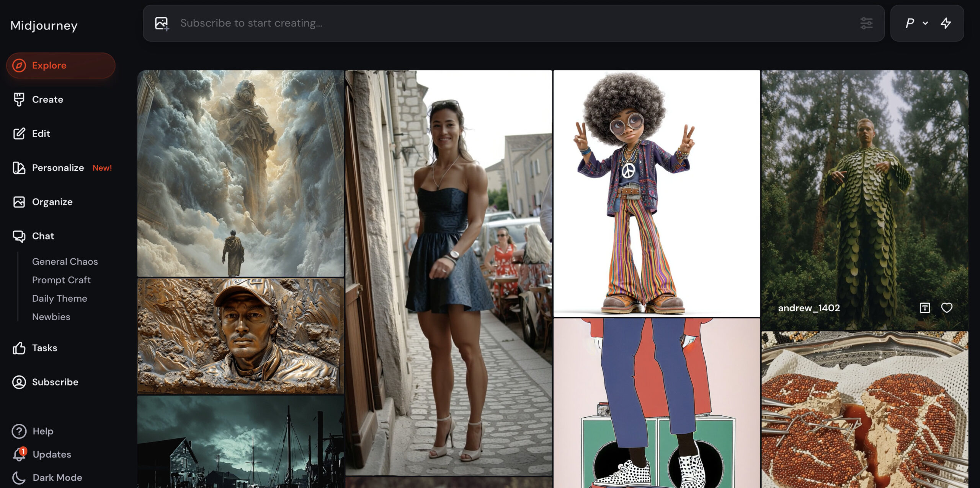Open the prompt settings sliders icon
The height and width of the screenshot is (488, 980).
coord(866,23)
